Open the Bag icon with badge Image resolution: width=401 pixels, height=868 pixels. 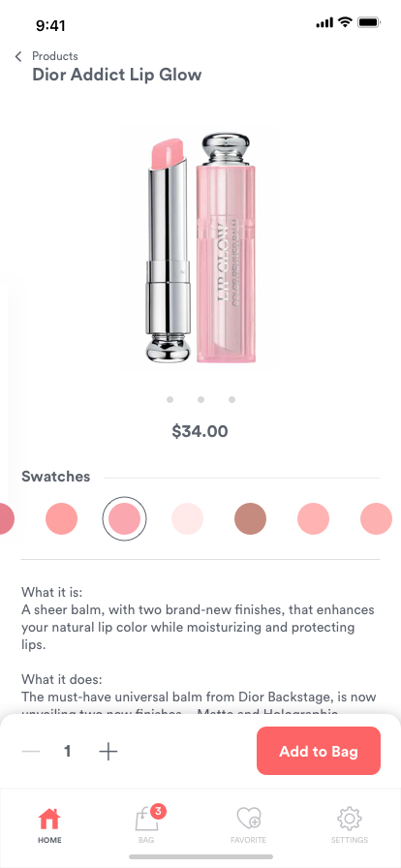[147, 820]
